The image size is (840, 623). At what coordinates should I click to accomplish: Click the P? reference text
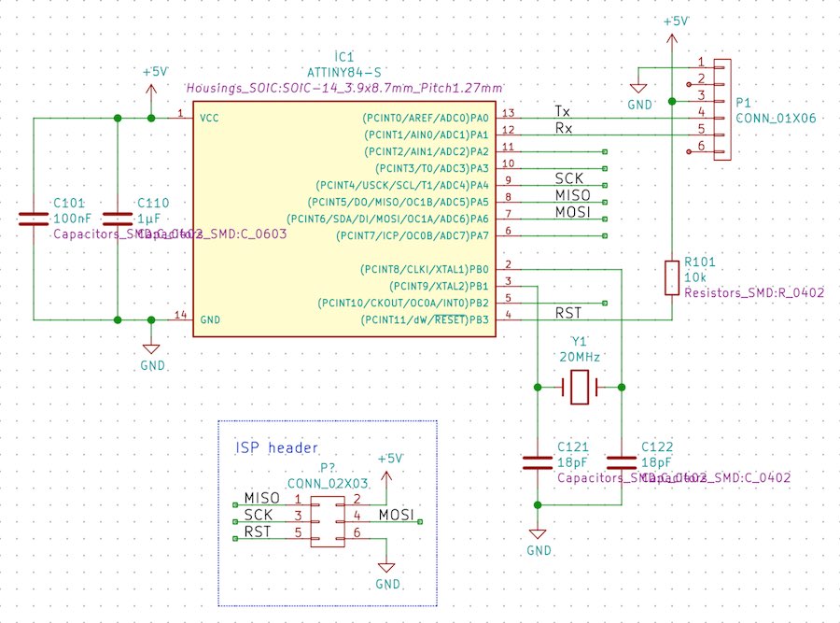point(328,468)
